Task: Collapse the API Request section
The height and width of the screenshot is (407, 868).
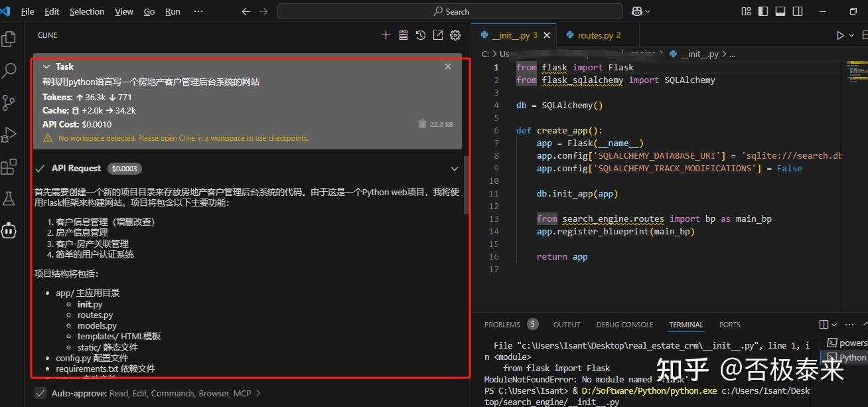Action: coord(455,169)
